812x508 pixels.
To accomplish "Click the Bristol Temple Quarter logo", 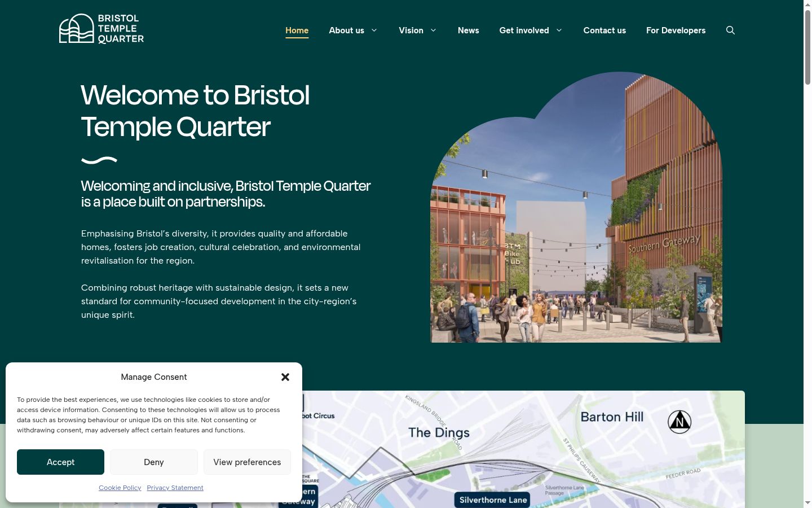I will coord(101,28).
